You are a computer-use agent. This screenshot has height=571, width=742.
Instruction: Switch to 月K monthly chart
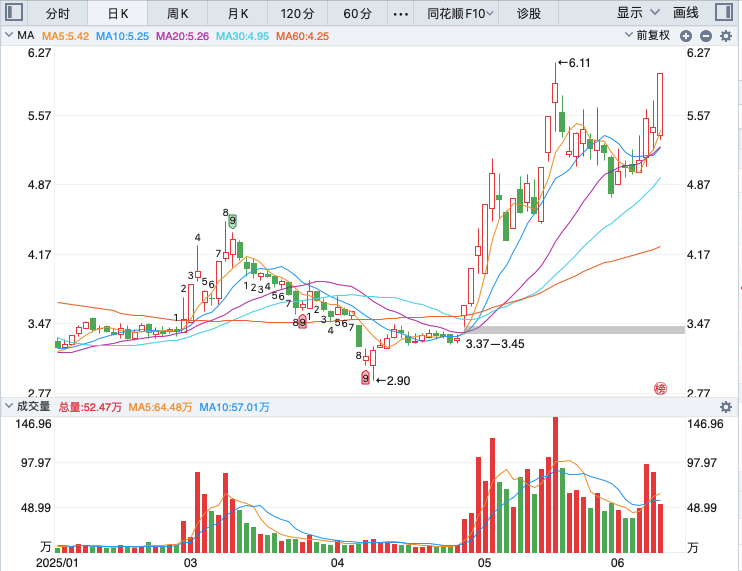(x=238, y=13)
